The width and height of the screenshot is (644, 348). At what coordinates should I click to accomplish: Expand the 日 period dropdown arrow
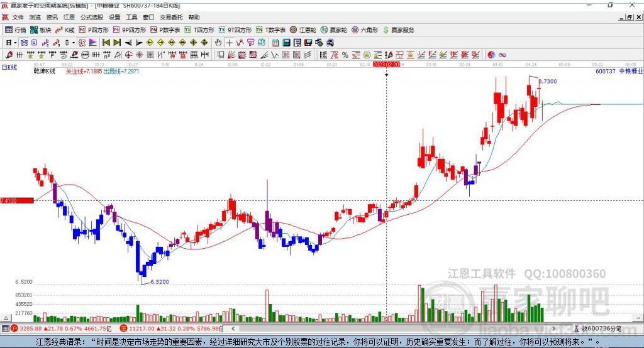pyautogui.click(x=15, y=43)
